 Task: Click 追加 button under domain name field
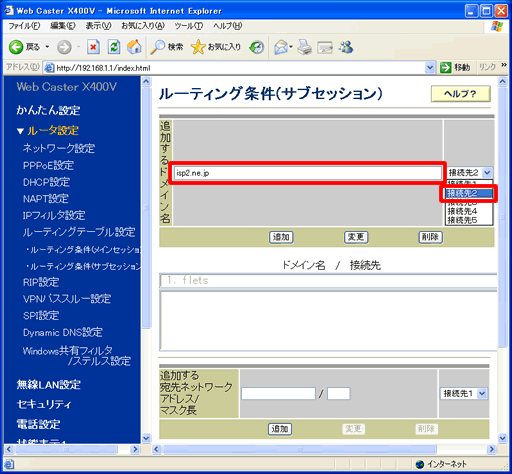click(x=281, y=237)
